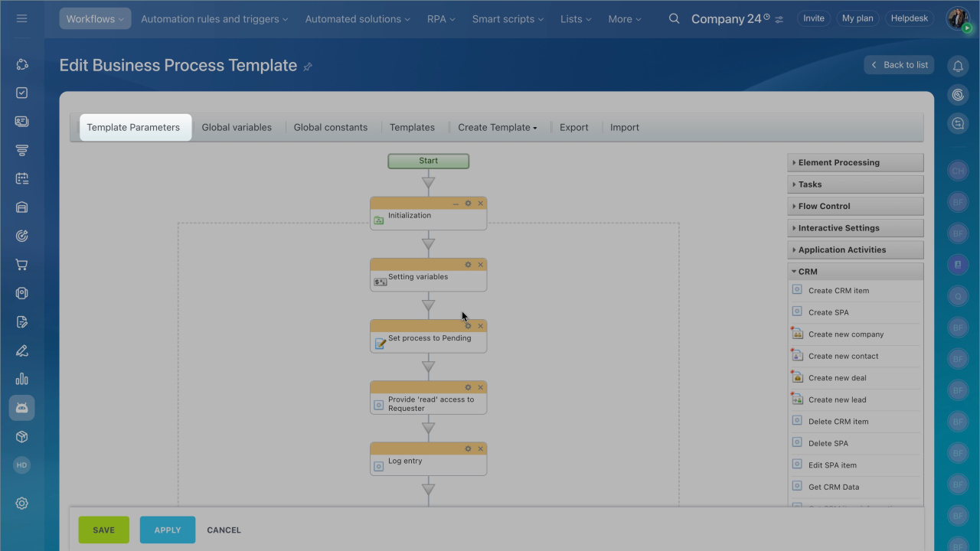Open the settings gear icon in sidebar
The height and width of the screenshot is (551, 980).
pyautogui.click(x=21, y=503)
